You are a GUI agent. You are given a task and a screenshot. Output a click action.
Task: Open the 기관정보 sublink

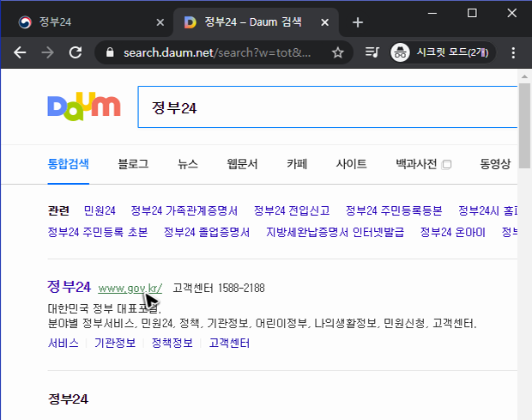click(x=115, y=344)
